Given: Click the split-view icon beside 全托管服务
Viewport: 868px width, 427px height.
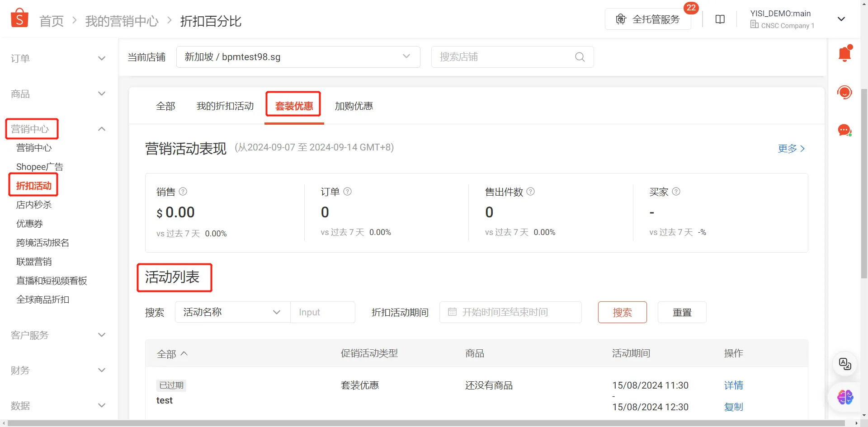Looking at the screenshot, I should (720, 19).
